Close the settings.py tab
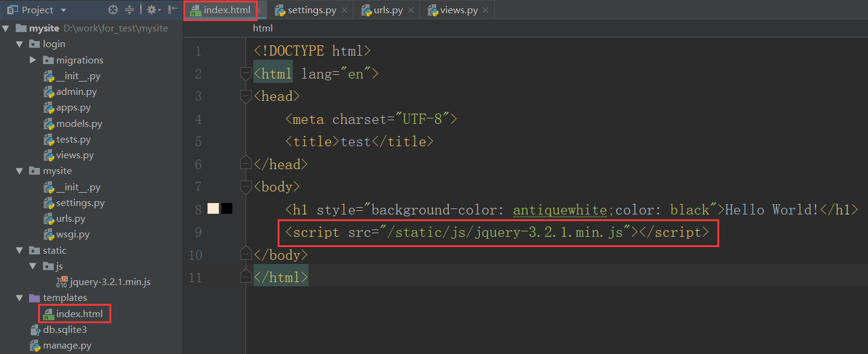This screenshot has height=354, width=868. [344, 10]
